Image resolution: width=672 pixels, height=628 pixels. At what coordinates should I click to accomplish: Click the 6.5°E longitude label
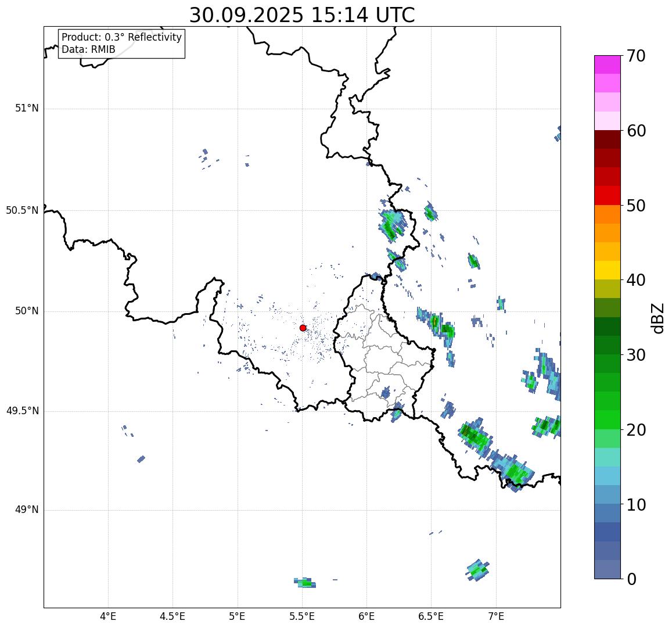(431, 616)
